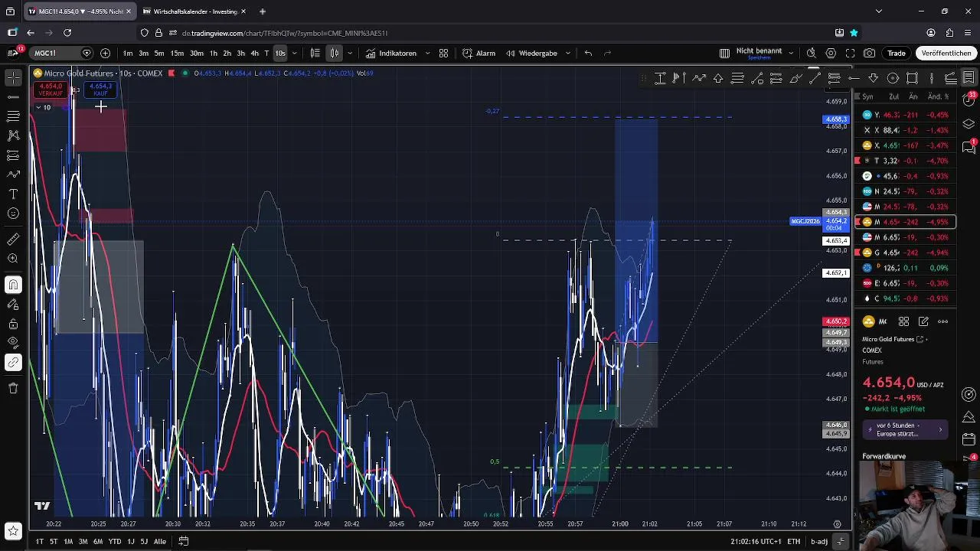Expand chart type dropdown next to candles
Viewport: 980px width, 551px height.
tap(350, 53)
